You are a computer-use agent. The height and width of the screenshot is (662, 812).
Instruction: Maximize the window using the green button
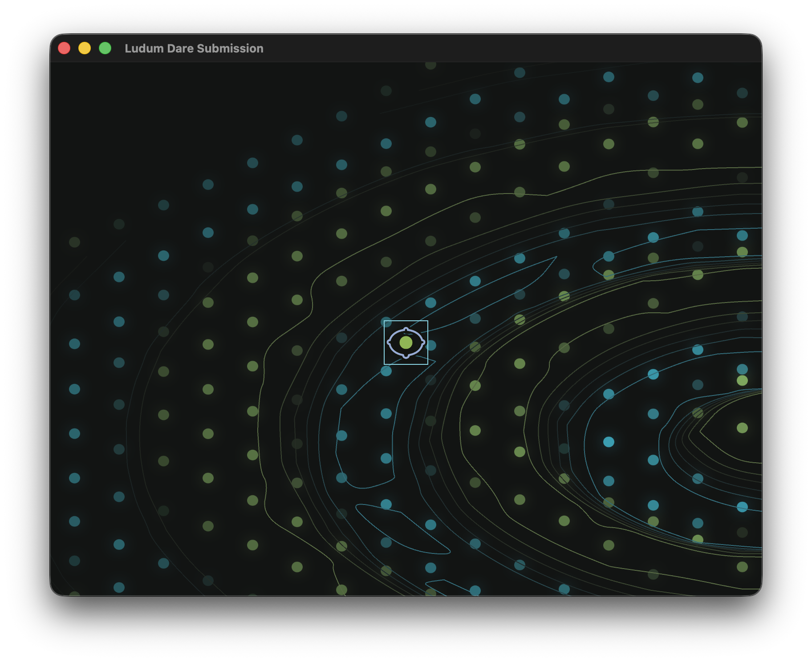click(105, 48)
